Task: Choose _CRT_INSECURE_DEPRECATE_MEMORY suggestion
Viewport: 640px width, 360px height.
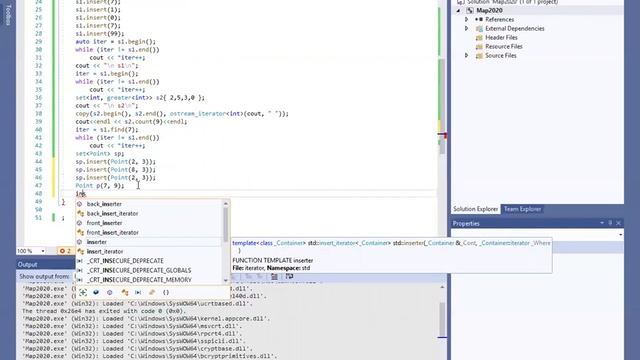Action: pyautogui.click(x=139, y=280)
